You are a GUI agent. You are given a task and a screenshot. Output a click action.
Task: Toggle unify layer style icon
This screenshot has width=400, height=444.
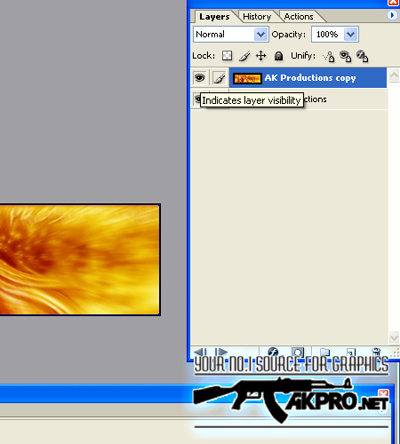[362, 56]
